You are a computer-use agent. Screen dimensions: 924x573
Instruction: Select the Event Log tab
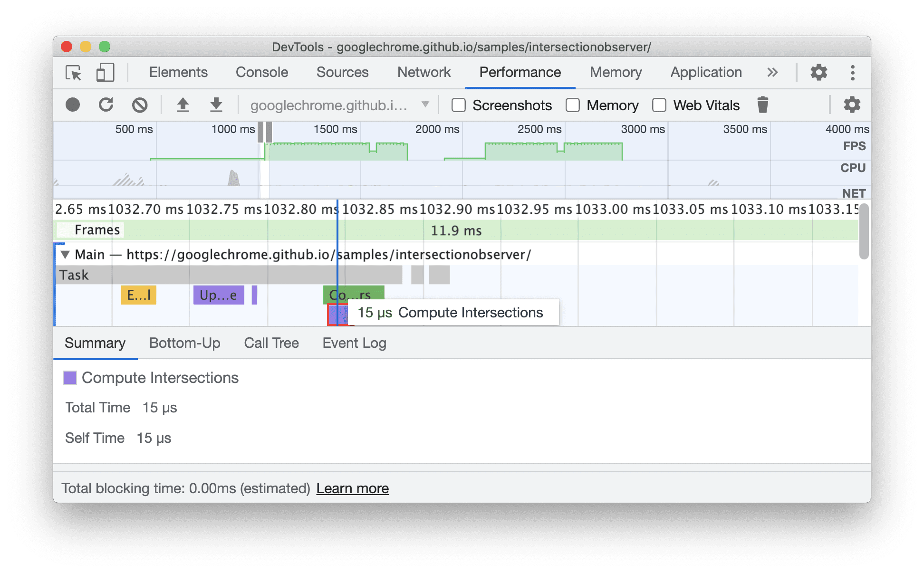353,343
